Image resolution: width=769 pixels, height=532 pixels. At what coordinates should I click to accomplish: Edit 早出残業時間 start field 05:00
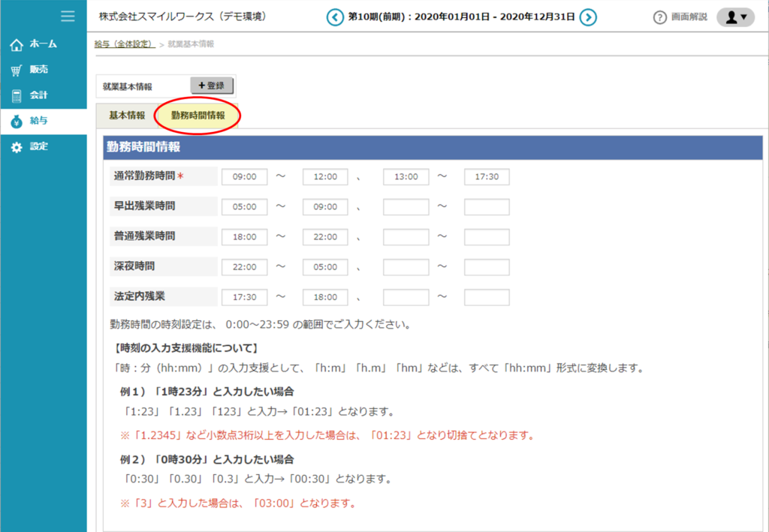tap(244, 207)
